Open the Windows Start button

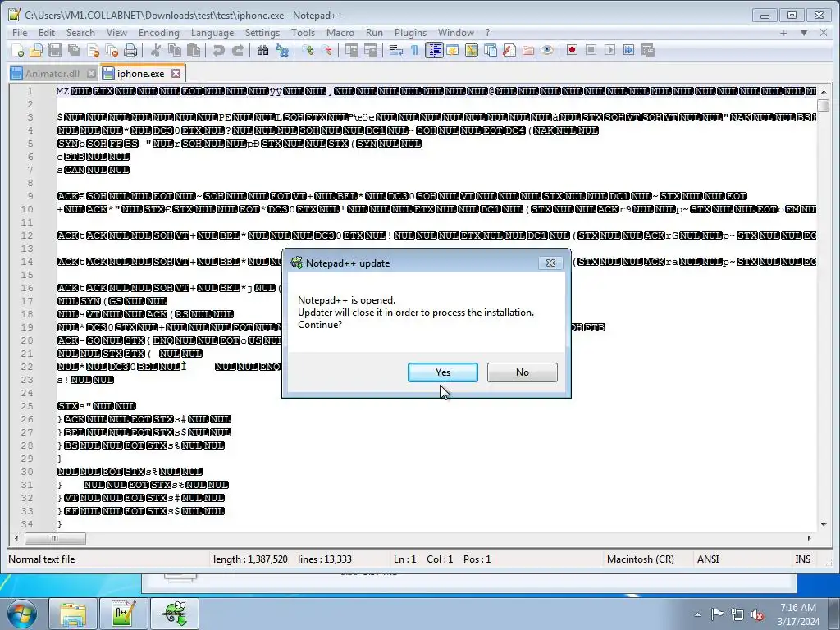(x=21, y=614)
